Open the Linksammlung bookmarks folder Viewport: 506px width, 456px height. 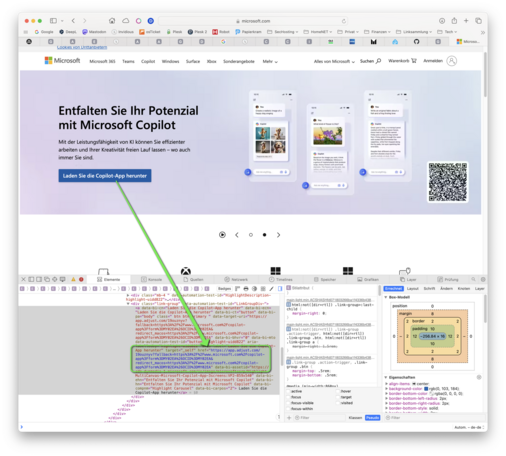414,32
